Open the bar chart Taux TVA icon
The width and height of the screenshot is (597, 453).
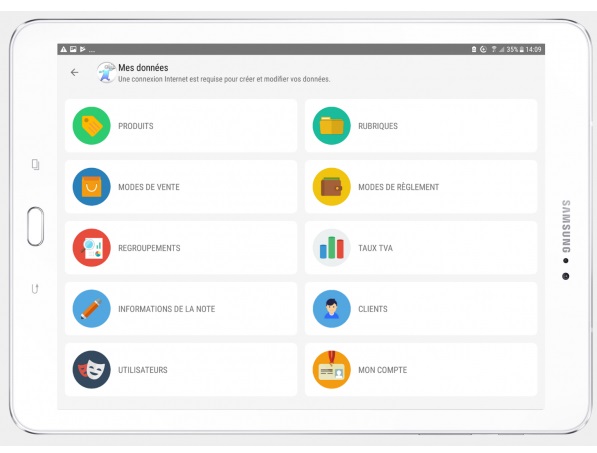coord(332,248)
